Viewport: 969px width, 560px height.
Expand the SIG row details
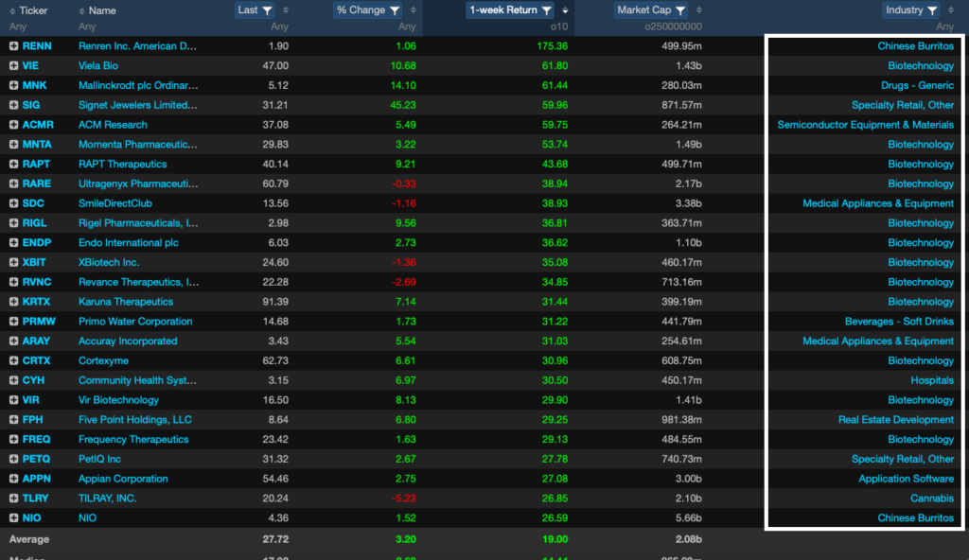click(13, 105)
